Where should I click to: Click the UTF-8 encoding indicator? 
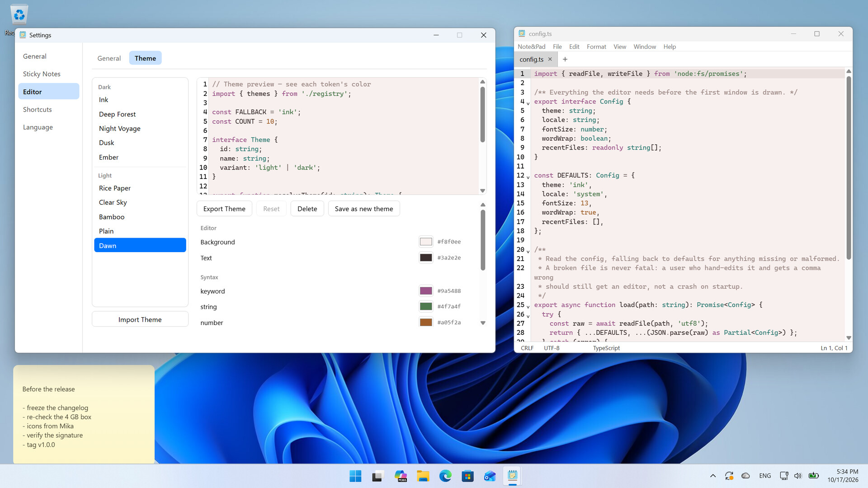[552, 348]
